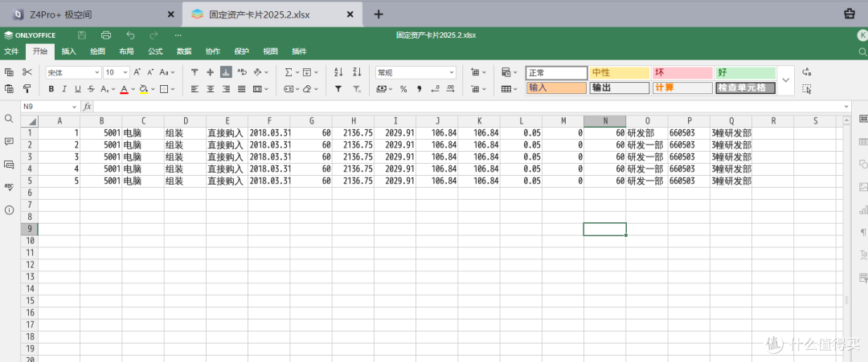Click the formula bar input field
868x362 pixels.
click(x=469, y=106)
